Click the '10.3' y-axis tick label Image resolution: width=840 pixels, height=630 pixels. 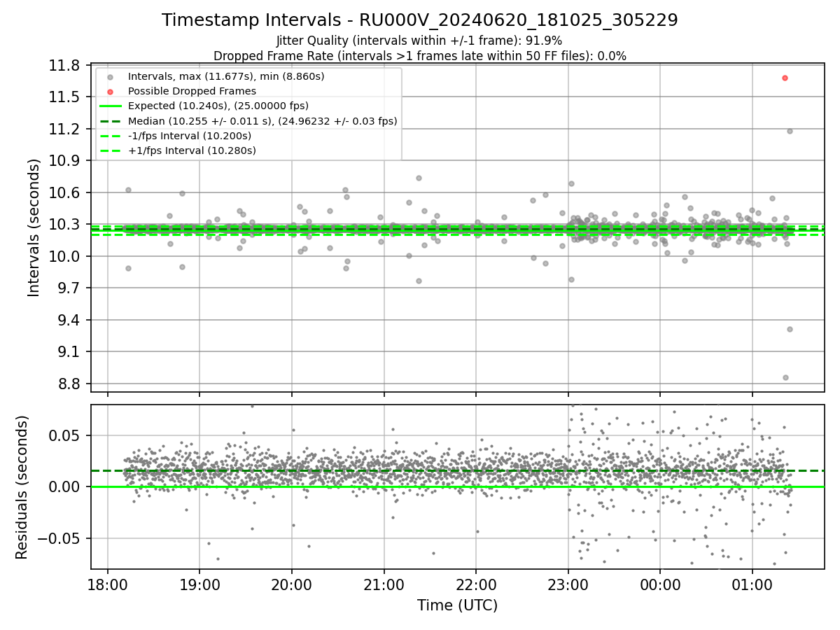[x=64, y=225]
